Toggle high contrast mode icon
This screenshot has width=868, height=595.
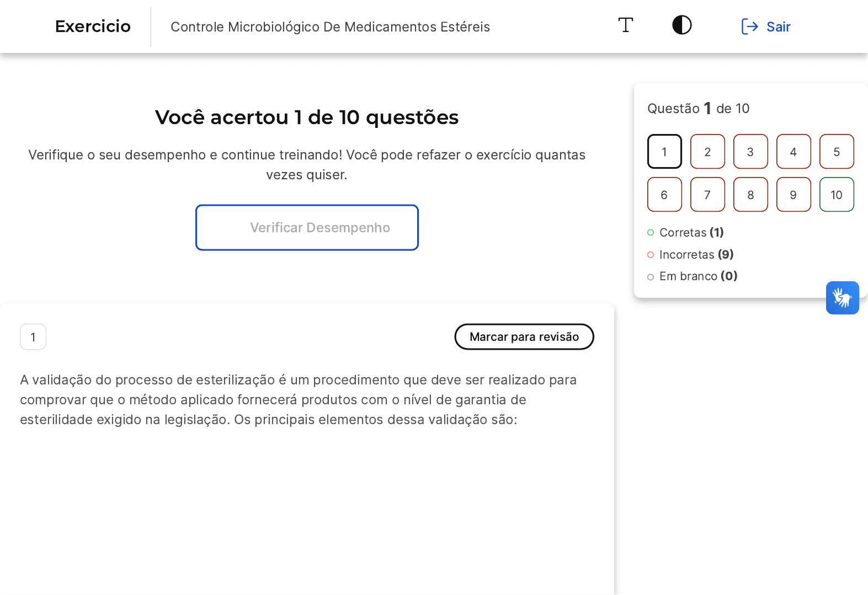coord(681,25)
